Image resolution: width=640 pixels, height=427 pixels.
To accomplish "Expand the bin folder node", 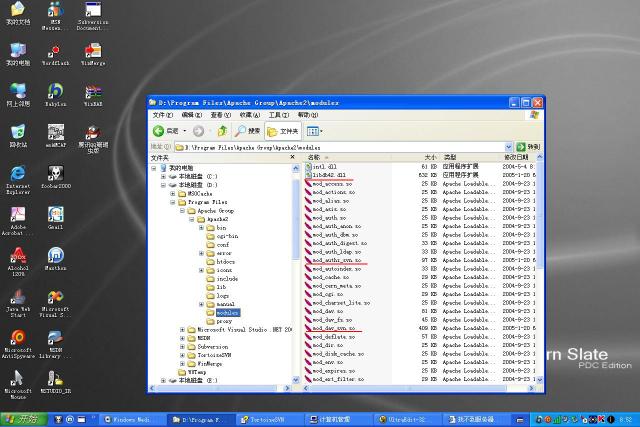I will [201, 228].
